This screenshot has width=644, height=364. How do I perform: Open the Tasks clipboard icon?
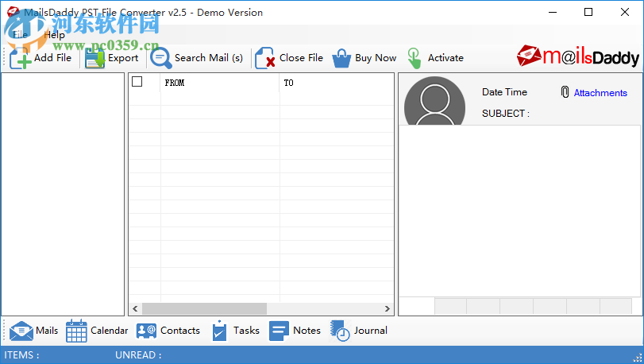coord(219,331)
